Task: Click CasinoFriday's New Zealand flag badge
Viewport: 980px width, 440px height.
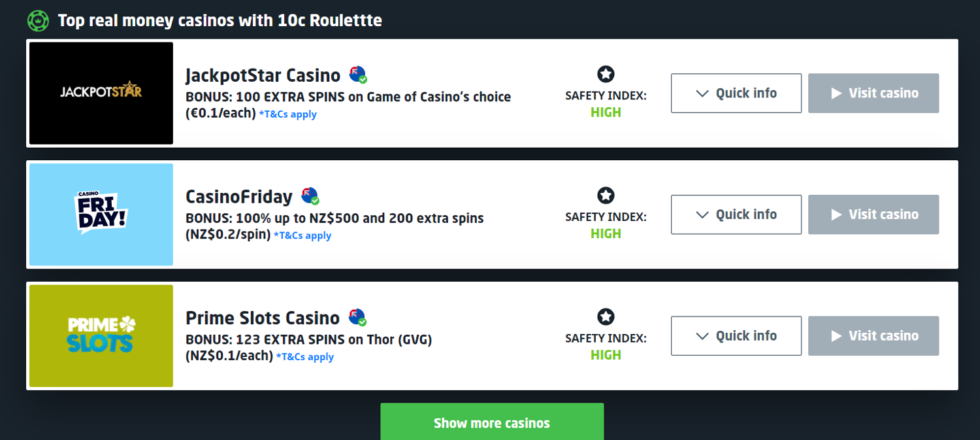Action: coord(310,196)
